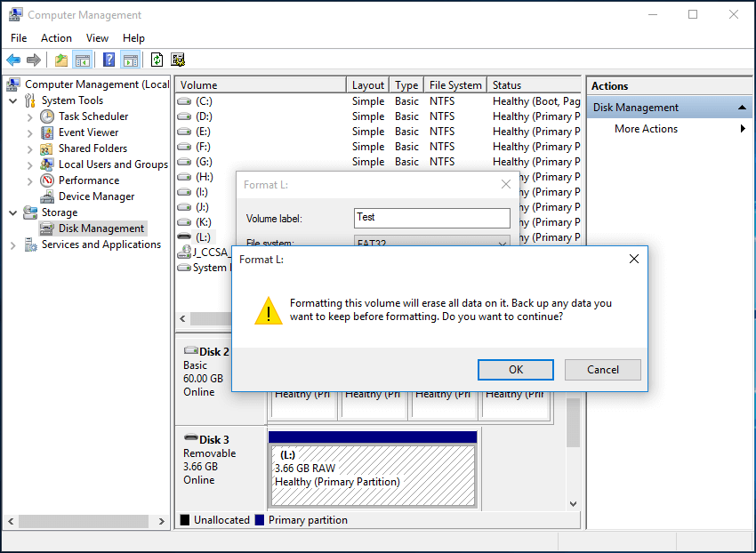The image size is (756, 553).
Task: Select the (C:) volume drive icon
Action: coord(183,100)
